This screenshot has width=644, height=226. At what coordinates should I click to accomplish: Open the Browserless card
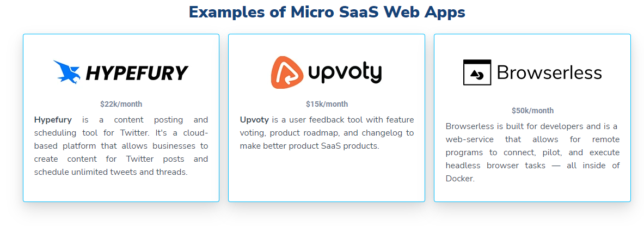(x=532, y=118)
